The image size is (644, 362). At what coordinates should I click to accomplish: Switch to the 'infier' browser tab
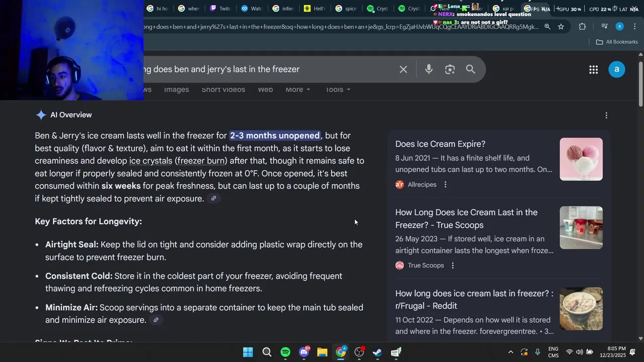pos(283,9)
